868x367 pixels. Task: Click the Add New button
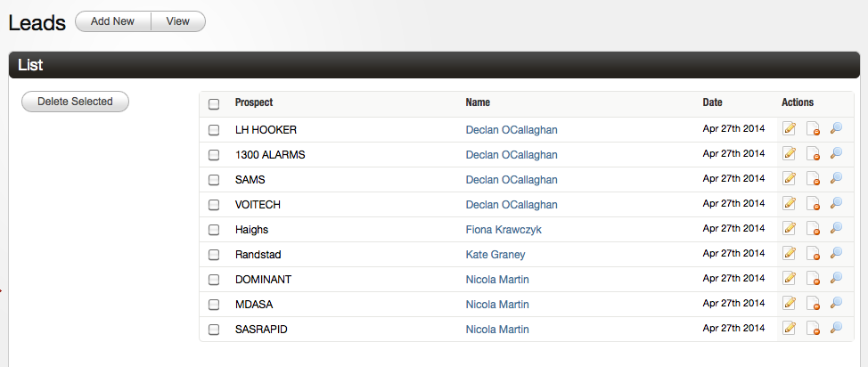coord(113,21)
